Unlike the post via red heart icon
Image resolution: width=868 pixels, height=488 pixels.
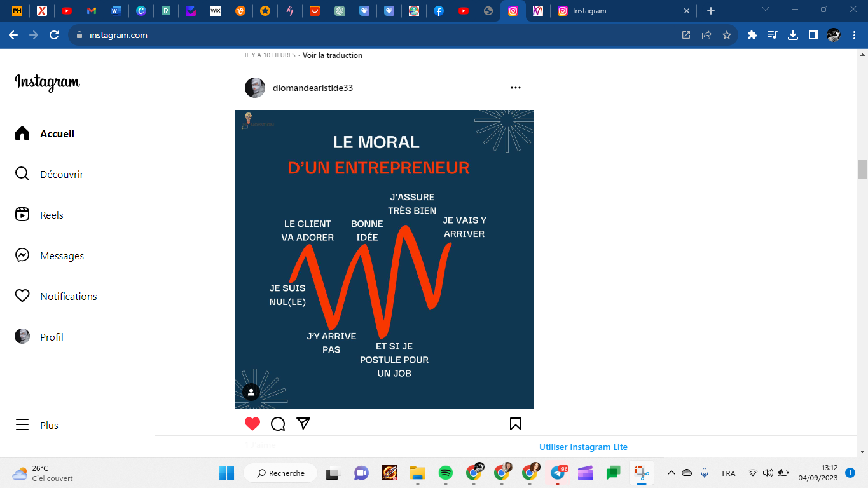tap(252, 424)
